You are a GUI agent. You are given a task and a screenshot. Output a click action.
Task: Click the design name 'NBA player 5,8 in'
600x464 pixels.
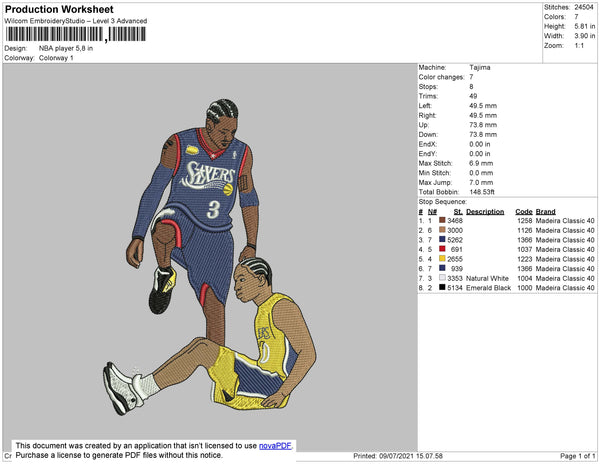click(66, 49)
